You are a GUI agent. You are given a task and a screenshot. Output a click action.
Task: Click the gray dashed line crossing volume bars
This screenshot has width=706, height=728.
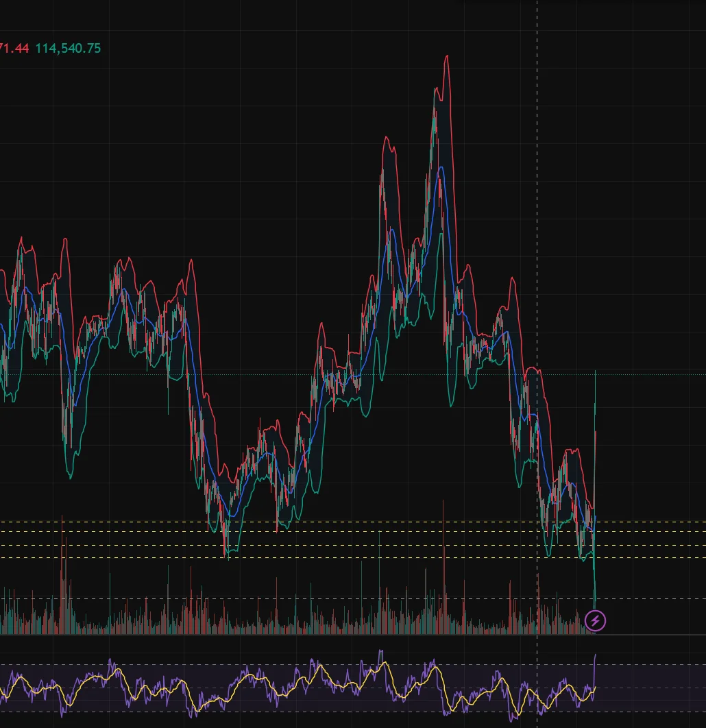pos(343,598)
